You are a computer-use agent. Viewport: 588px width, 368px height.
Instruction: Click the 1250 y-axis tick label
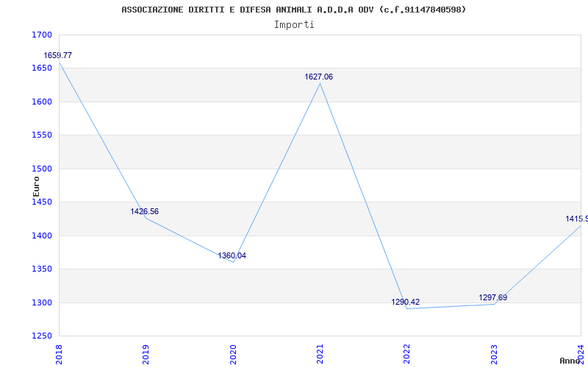tap(42, 336)
